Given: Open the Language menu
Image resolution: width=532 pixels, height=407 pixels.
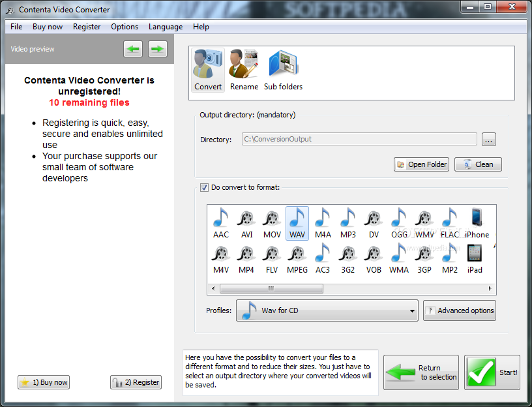Looking at the screenshot, I should point(166,27).
